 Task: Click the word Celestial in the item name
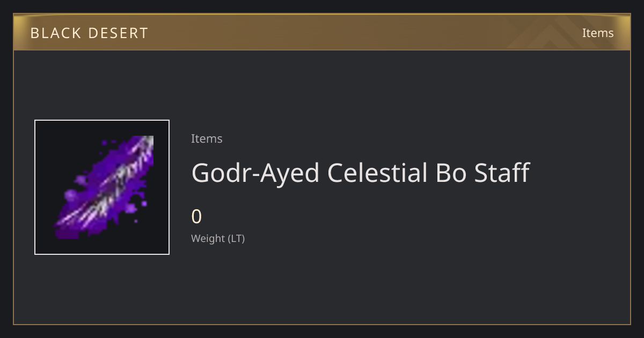[377, 173]
